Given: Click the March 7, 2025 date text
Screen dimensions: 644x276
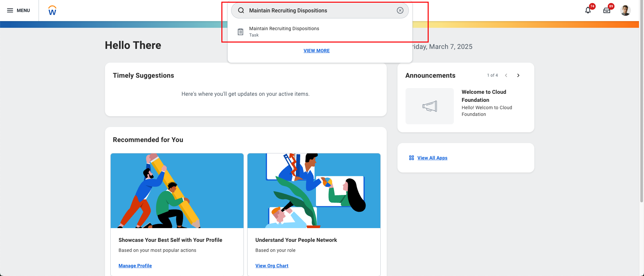Looking at the screenshot, I should [x=451, y=47].
